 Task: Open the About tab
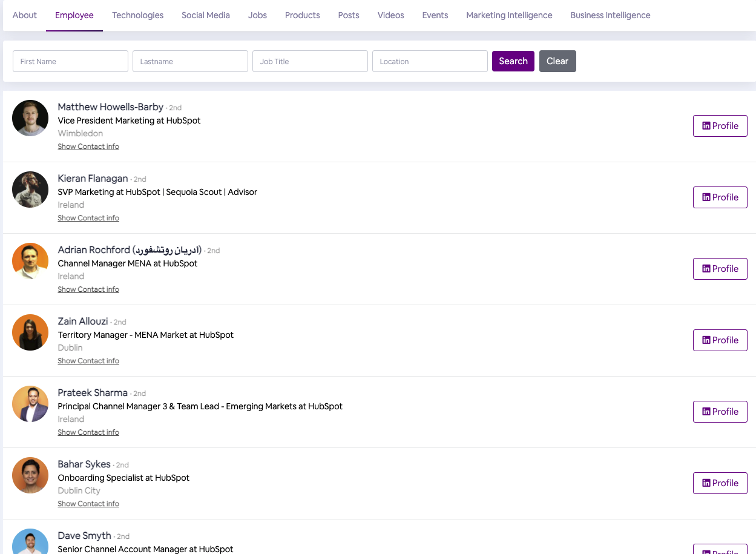pyautogui.click(x=25, y=15)
